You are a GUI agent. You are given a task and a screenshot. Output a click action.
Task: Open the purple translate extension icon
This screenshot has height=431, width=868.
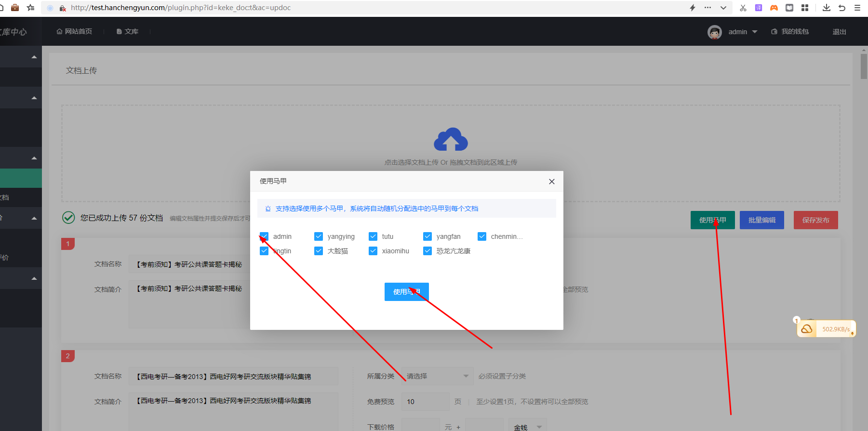[x=758, y=8]
